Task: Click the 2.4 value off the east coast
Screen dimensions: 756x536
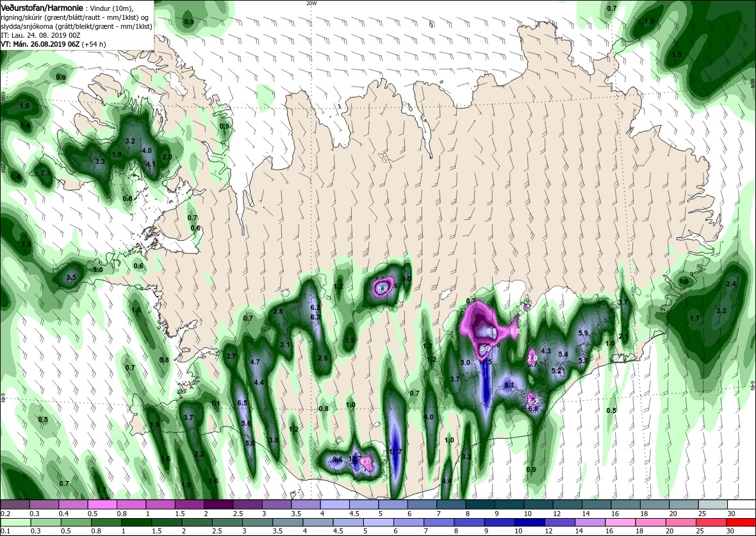Action: (731, 284)
